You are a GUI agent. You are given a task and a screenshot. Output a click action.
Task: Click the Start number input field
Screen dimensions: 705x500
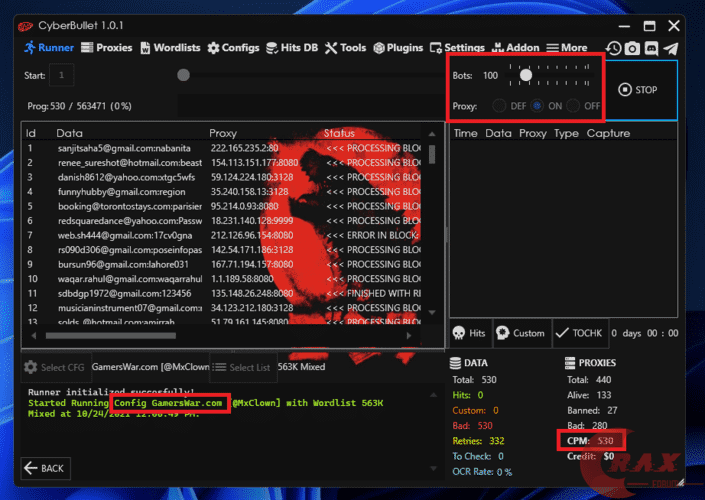pyautogui.click(x=62, y=75)
